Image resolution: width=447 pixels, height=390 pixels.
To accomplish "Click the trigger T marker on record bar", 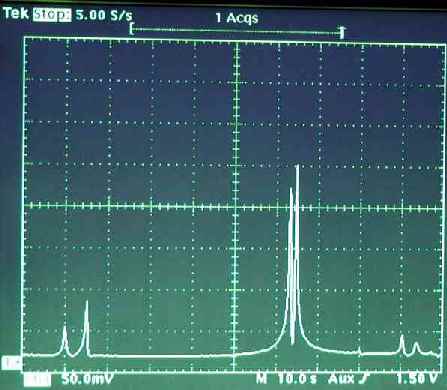I will 342,32.
